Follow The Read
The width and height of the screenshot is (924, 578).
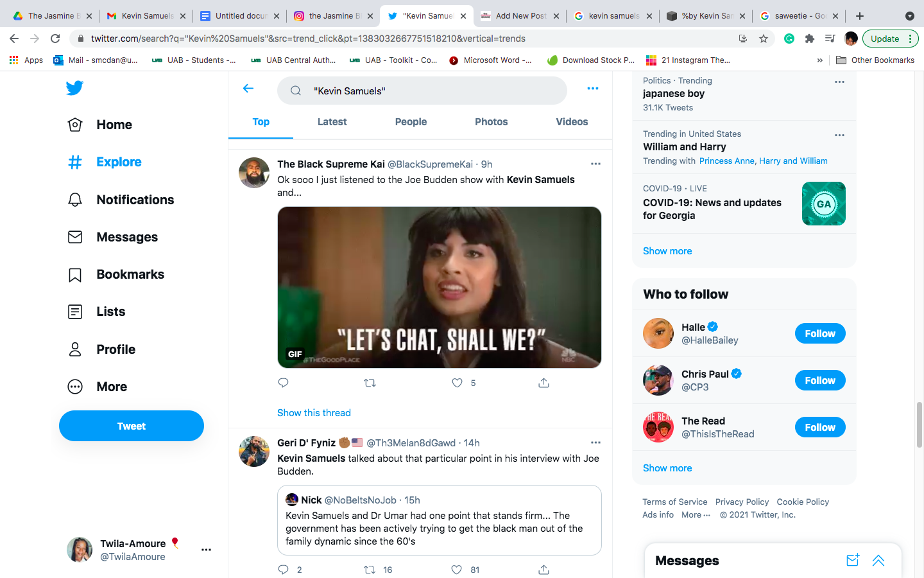tap(820, 427)
